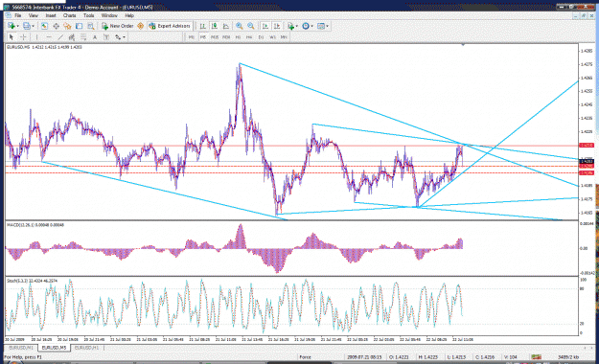Select the arrow Cursor tool

click(12, 37)
